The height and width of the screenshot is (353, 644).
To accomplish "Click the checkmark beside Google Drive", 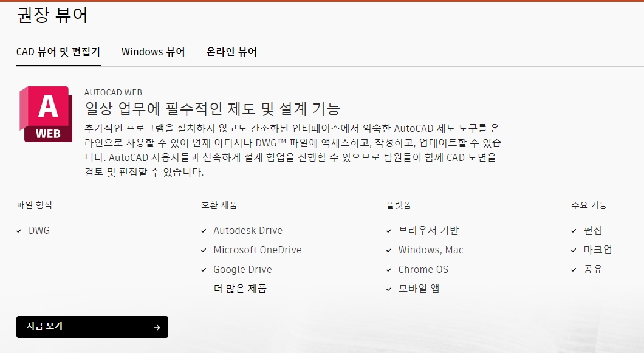I will coord(204,270).
